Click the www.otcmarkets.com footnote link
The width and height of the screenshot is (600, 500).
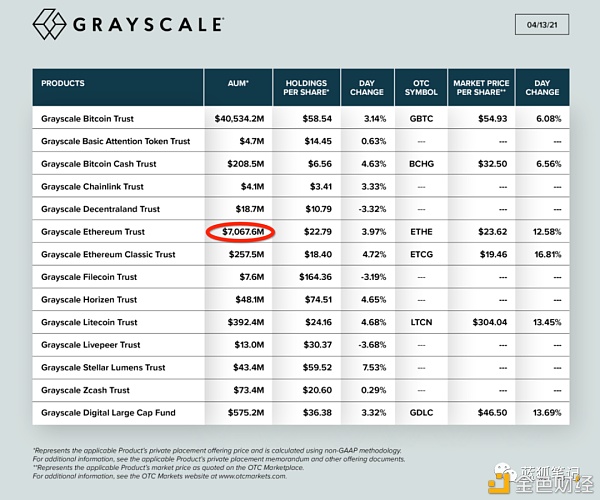click(x=252, y=476)
